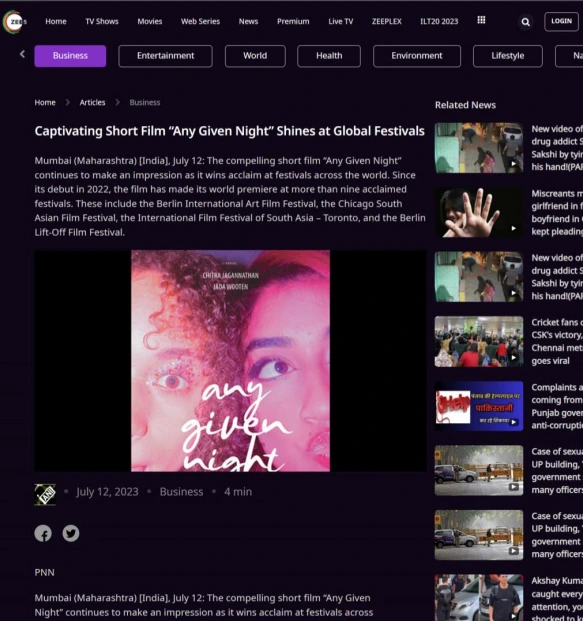Click the Any Given Night poster image
This screenshot has height=621, width=583.
231,361
